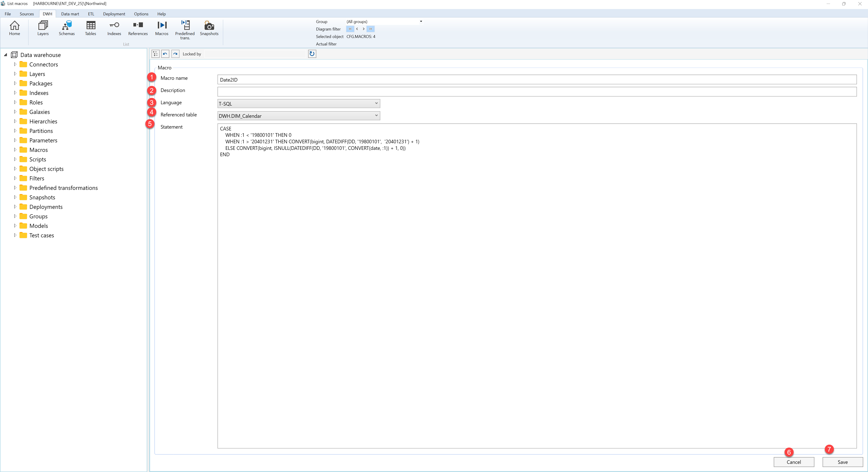Switch to the Data mart tab
The height and width of the screenshot is (472, 868).
(70, 14)
